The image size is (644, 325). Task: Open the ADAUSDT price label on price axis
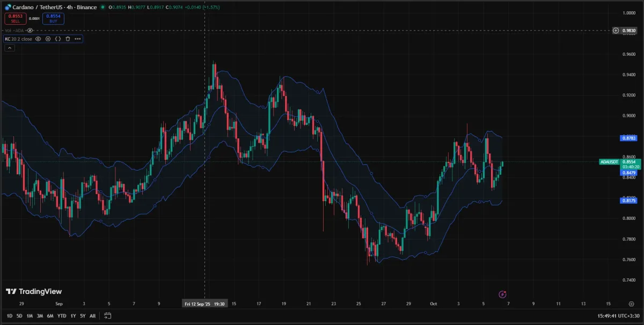pyautogui.click(x=610, y=161)
